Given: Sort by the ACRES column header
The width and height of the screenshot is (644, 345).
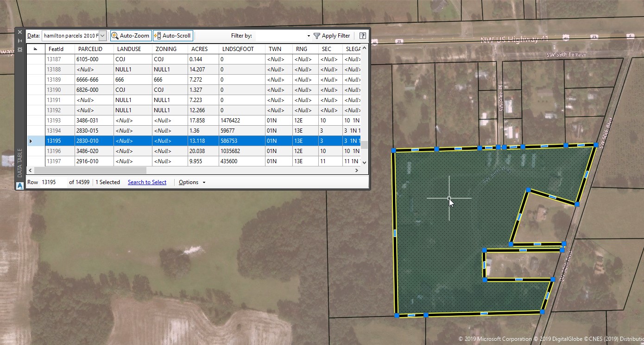Looking at the screenshot, I should 199,49.
